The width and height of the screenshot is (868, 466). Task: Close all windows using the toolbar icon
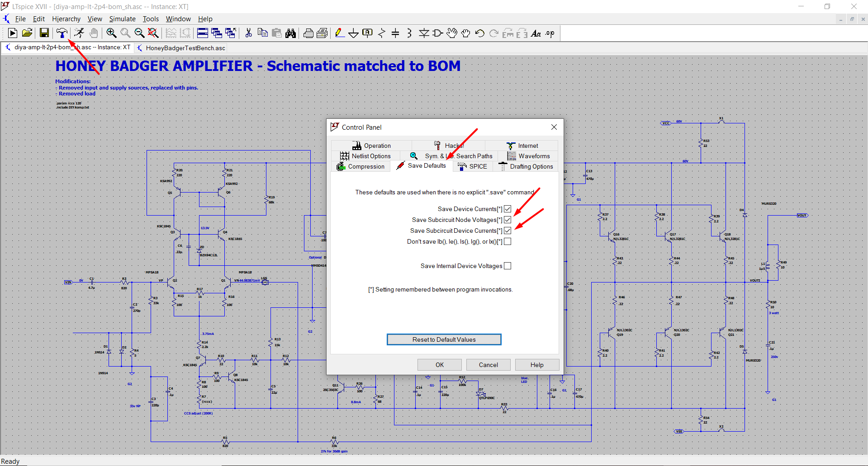(231, 33)
